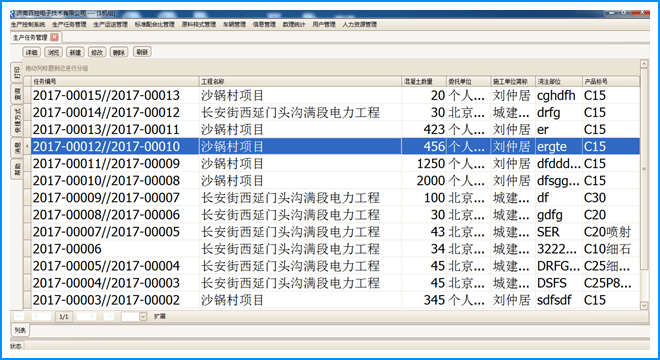Open the page-size dropdown in pager

tap(143, 317)
